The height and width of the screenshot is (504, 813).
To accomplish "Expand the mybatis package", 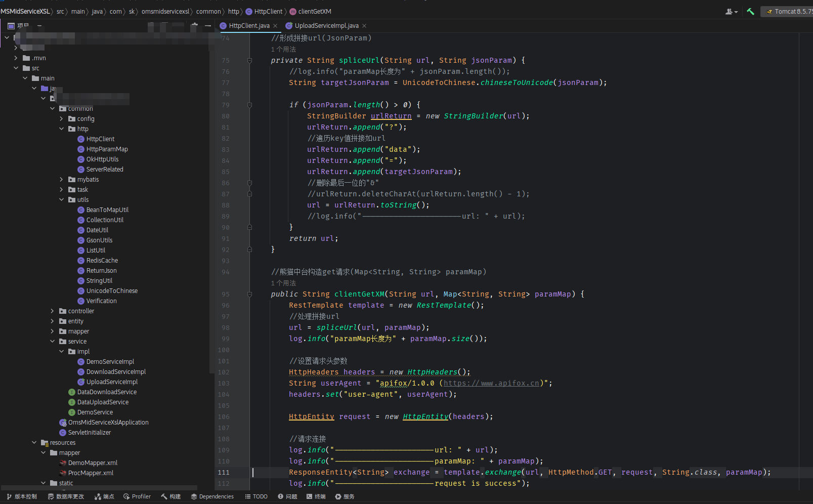I will (x=61, y=180).
